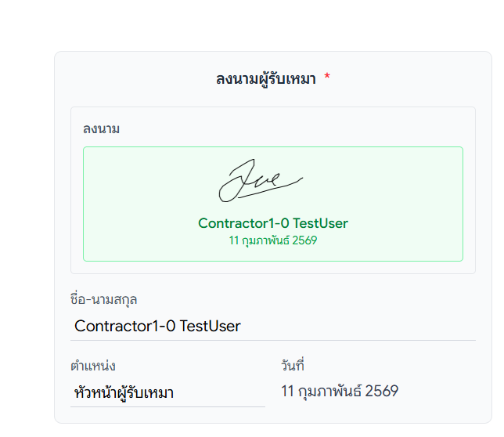Click the green date below the signature
Viewport: 504px width, 437px height.
click(272, 240)
